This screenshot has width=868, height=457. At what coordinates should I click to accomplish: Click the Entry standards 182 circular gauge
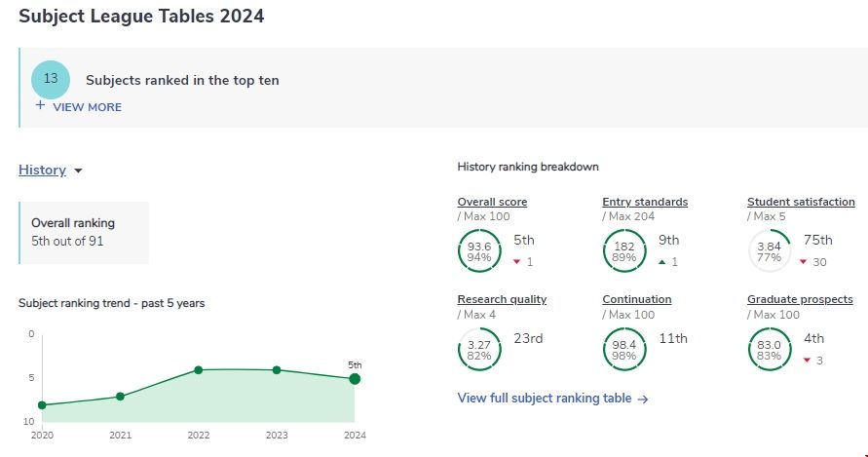(623, 252)
